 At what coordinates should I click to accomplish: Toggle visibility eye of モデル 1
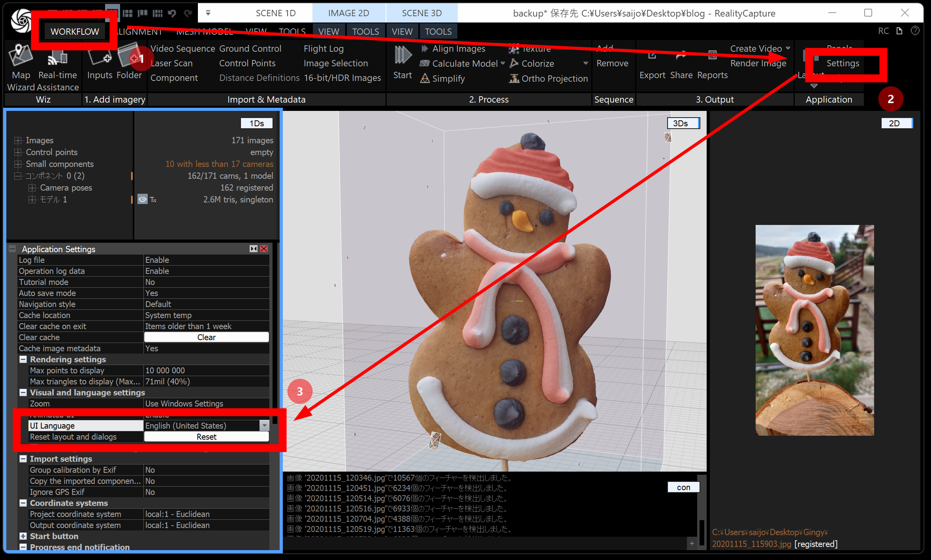(x=143, y=200)
